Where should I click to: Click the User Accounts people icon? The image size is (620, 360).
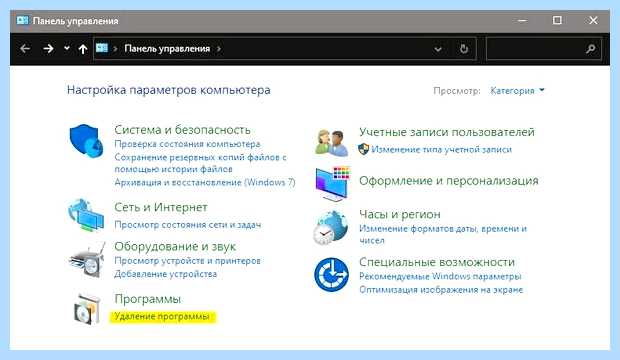[x=331, y=142]
